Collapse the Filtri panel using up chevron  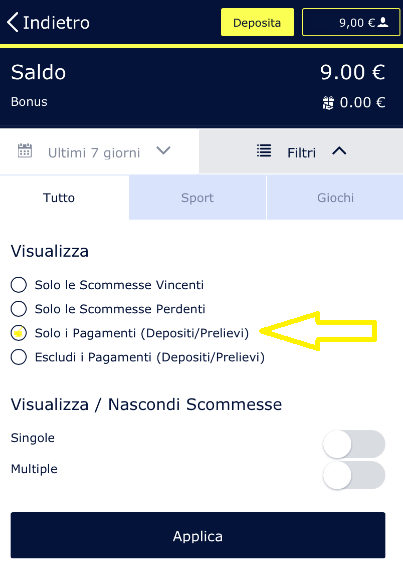click(x=339, y=151)
